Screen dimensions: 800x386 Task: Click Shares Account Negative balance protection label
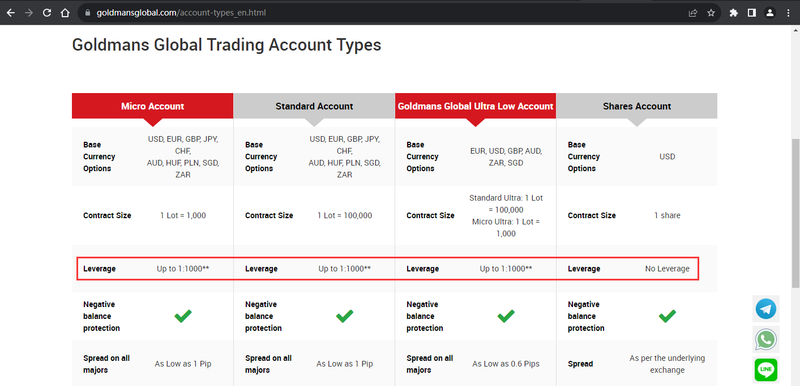[586, 316]
